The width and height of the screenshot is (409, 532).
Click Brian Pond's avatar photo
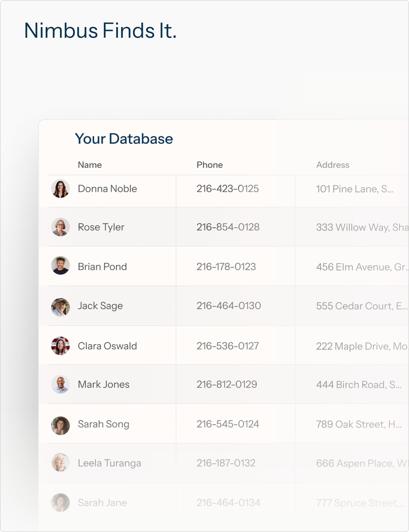(60, 266)
